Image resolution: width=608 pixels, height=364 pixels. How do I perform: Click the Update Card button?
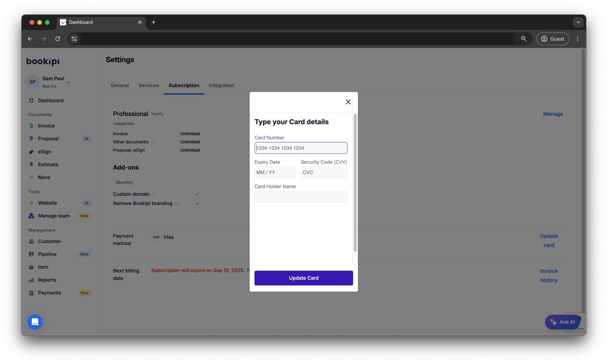[303, 278]
